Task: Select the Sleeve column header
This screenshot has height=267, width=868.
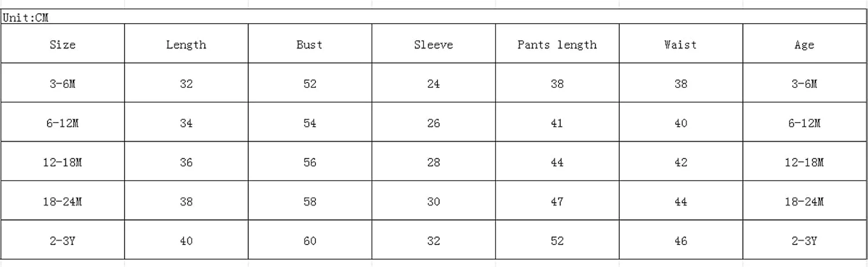Action: click(x=433, y=44)
